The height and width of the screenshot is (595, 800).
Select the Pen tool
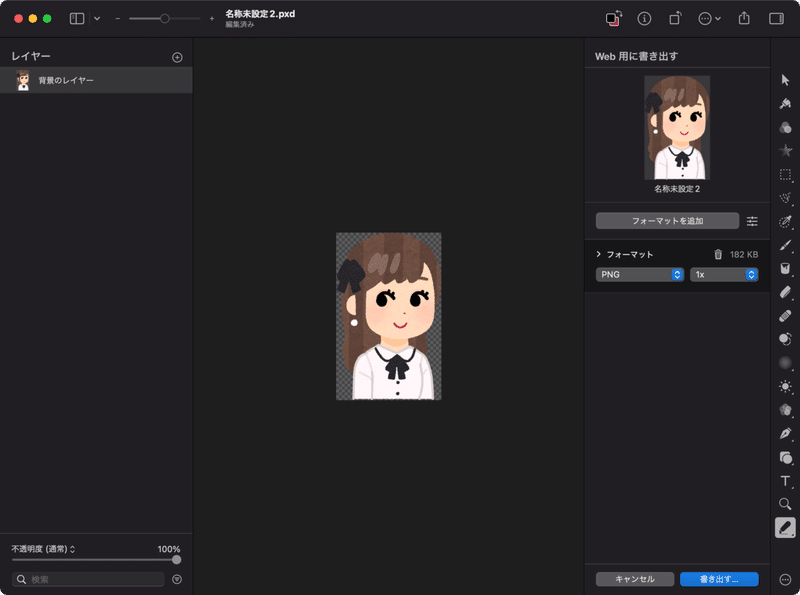[785, 433]
